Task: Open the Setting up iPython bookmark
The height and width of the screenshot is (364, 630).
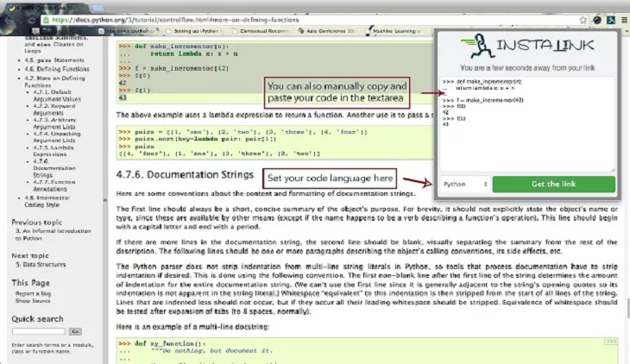Action: click(194, 31)
